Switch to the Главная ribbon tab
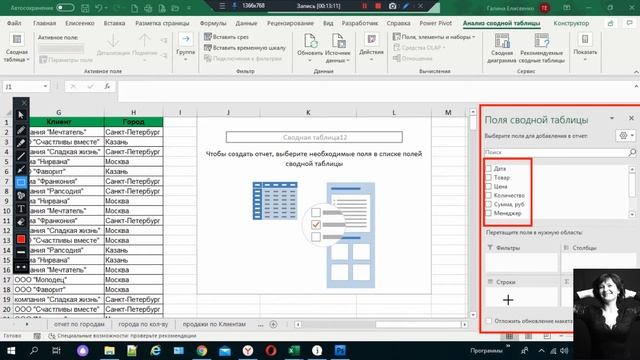 click(x=44, y=23)
